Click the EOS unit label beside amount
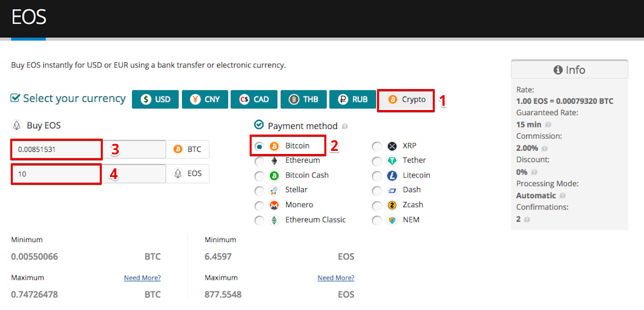The width and height of the screenshot is (644, 310). click(x=188, y=174)
